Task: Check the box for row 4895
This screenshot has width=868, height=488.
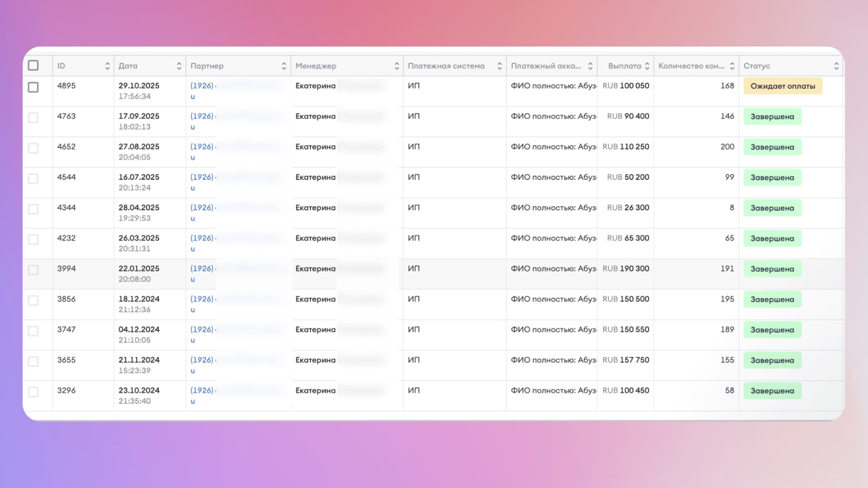Action: (x=33, y=87)
